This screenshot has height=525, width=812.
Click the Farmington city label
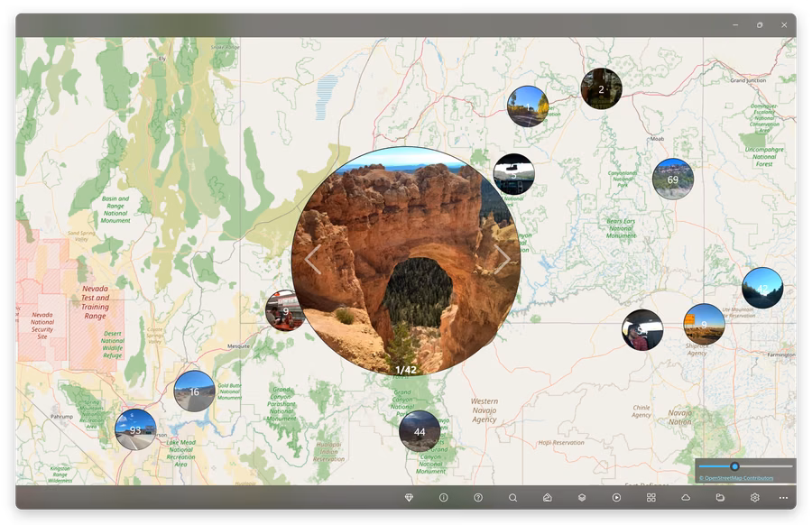(781, 355)
